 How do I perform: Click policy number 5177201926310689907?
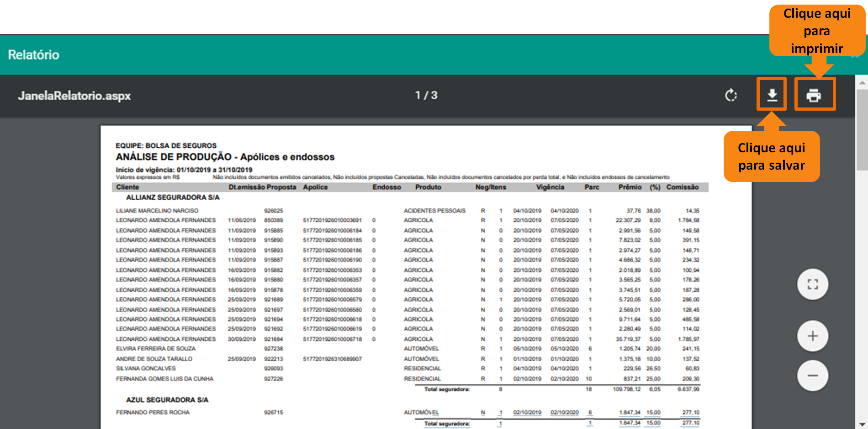pos(332,359)
